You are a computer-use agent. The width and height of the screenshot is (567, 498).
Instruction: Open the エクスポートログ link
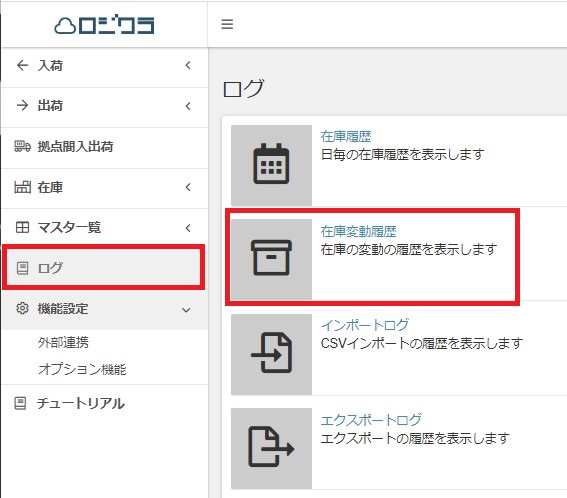371,420
